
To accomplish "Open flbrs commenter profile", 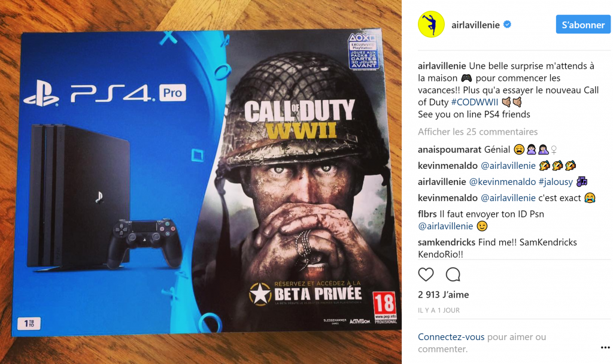I will click(427, 214).
